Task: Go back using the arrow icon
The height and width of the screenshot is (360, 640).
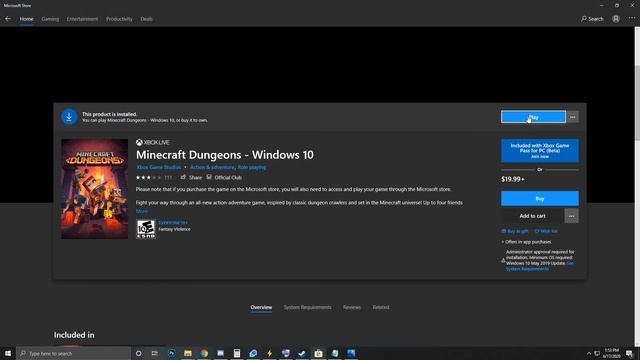Action: 8,19
